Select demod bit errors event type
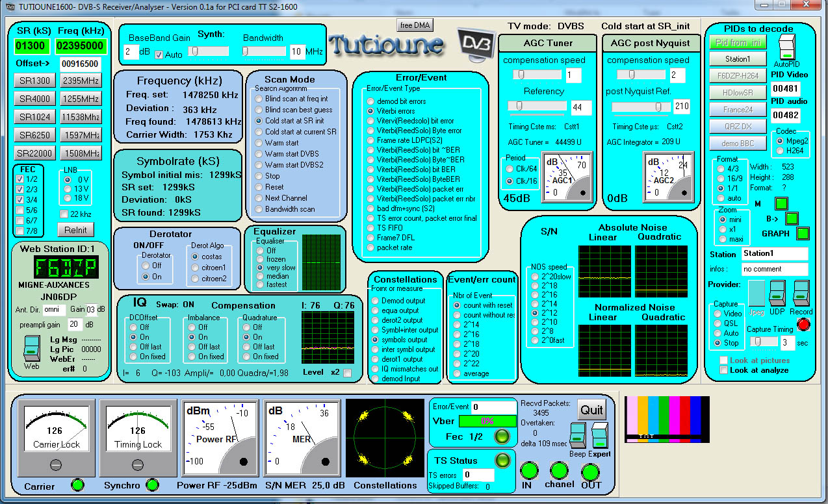 click(370, 101)
